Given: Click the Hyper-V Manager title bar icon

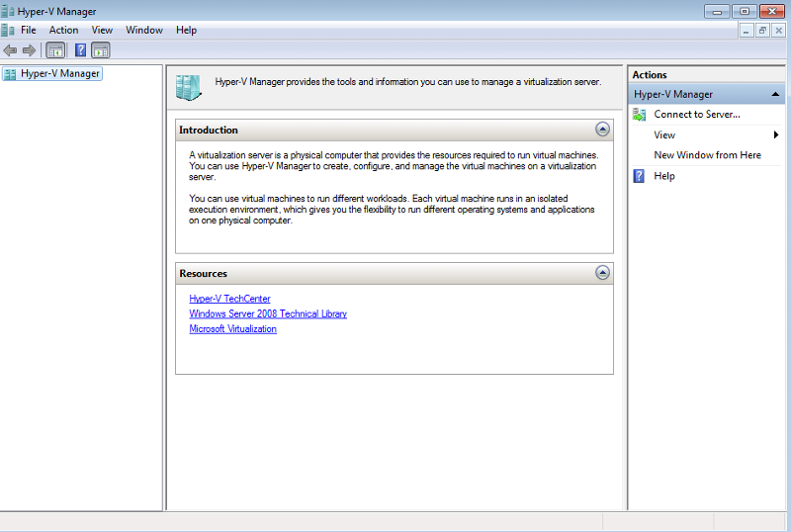Looking at the screenshot, I should [x=7, y=11].
